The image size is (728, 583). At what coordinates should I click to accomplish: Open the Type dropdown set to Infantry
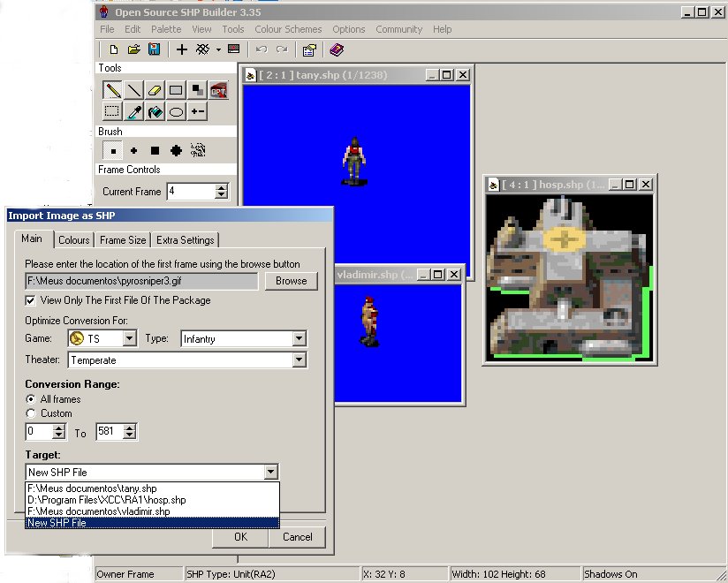299,338
